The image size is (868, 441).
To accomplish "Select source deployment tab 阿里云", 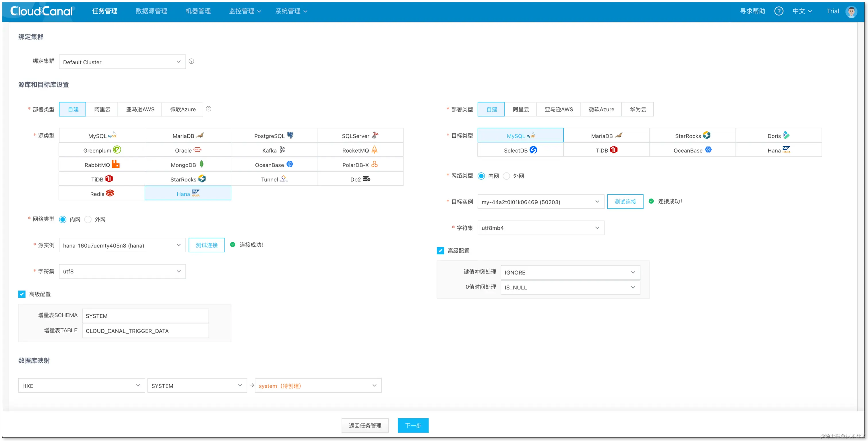I will click(x=102, y=110).
